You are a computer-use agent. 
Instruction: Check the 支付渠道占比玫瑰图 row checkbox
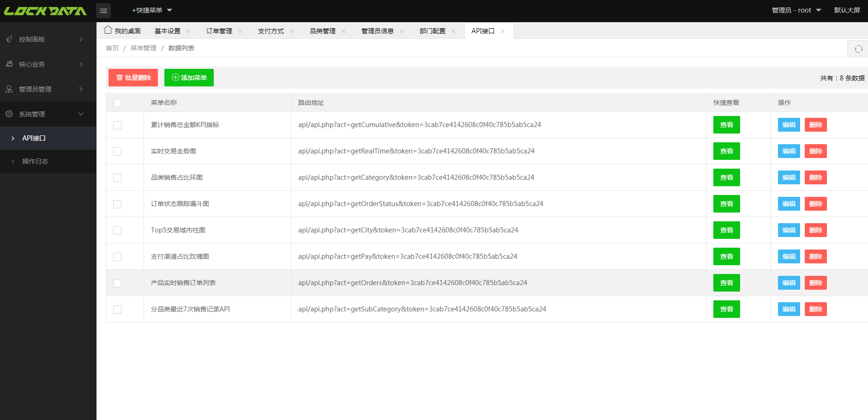pos(117,257)
